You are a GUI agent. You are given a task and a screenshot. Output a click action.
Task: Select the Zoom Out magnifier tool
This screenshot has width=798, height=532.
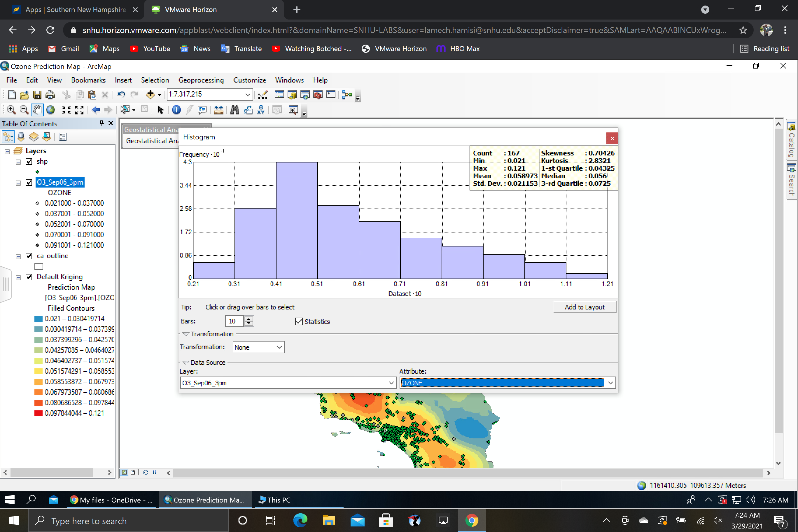(x=24, y=110)
